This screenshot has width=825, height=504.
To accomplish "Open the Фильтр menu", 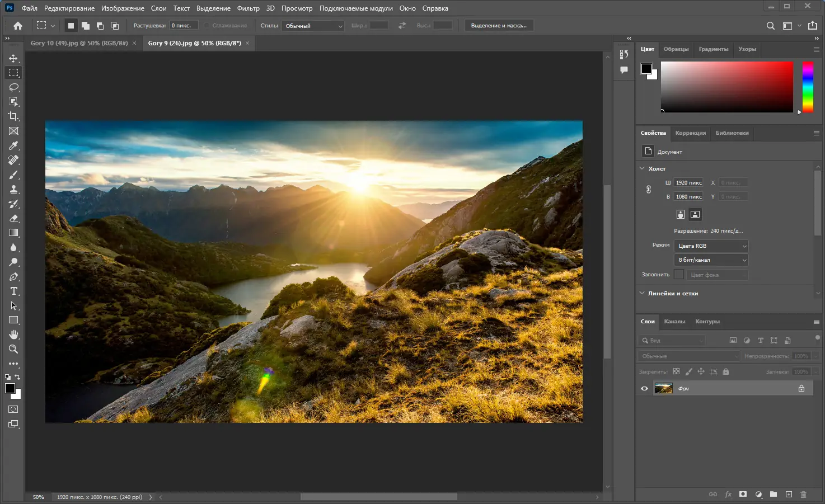I will [x=249, y=8].
